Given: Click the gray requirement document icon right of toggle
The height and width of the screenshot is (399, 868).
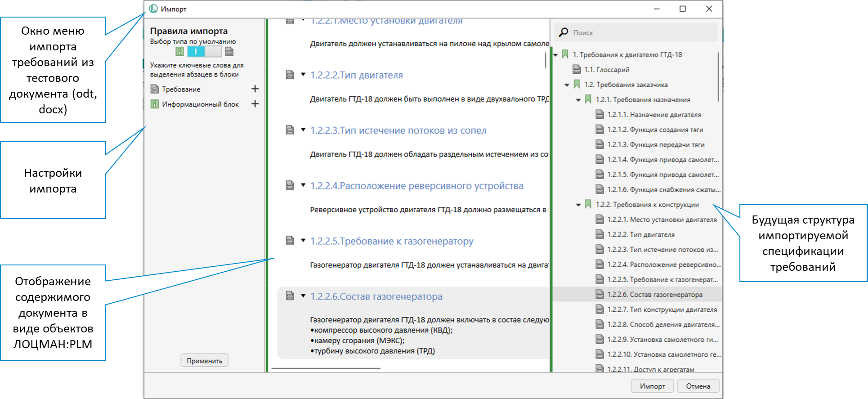Looking at the screenshot, I should (229, 51).
